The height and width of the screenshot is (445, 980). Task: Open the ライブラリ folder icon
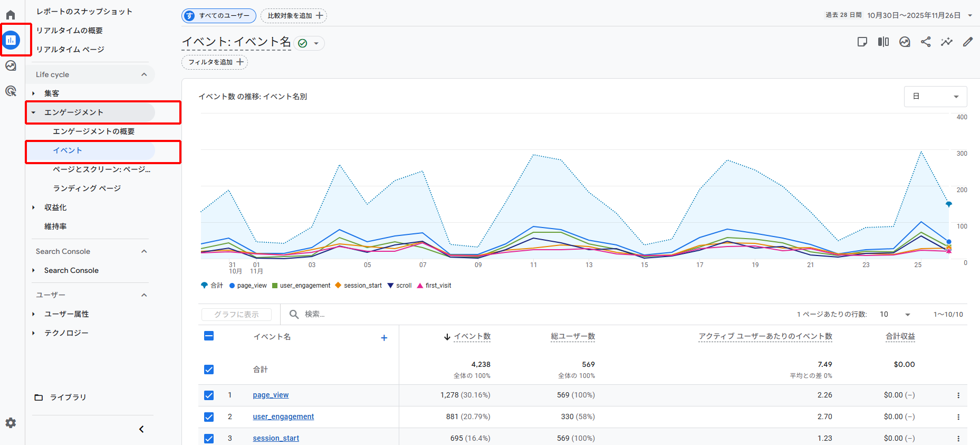[39, 397]
